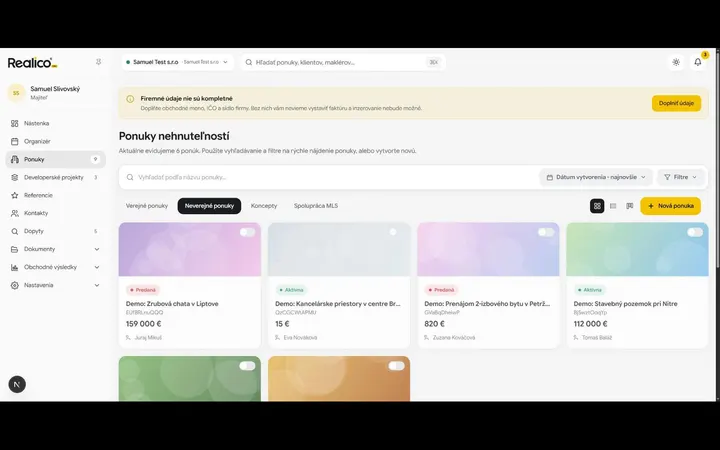Click Doplniť údaje button
The image size is (720, 450).
[x=676, y=103]
